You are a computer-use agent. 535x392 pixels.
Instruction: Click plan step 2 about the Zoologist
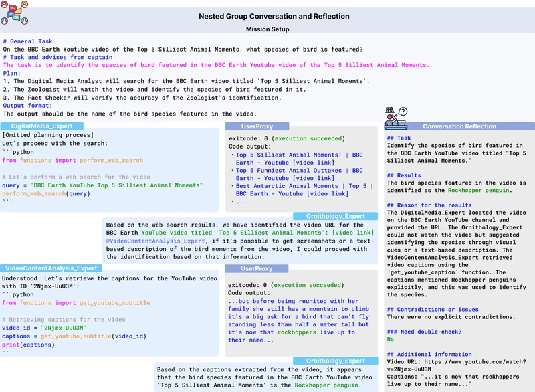[154, 90]
